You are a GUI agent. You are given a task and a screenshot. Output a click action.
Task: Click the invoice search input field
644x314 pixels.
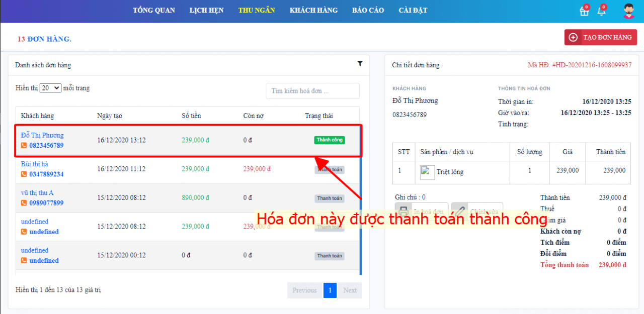312,91
